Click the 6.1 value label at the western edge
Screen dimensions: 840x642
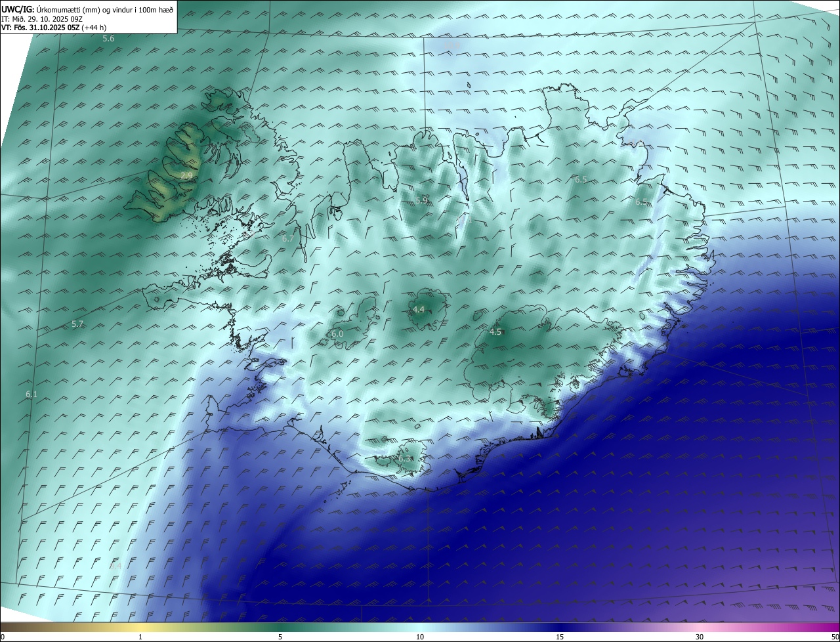coord(31,394)
